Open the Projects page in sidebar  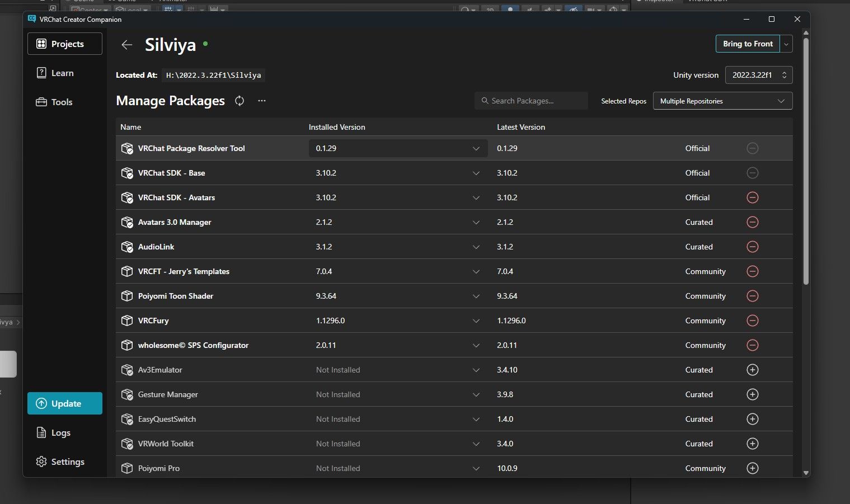click(65, 44)
